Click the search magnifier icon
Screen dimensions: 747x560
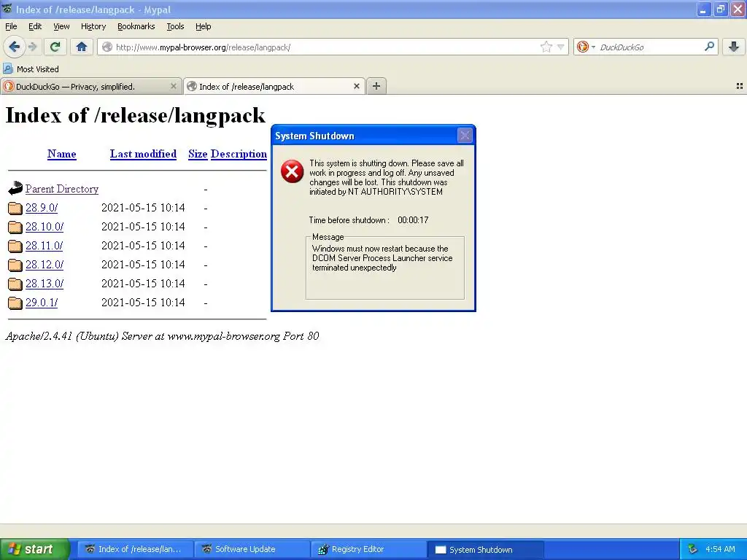pos(709,47)
